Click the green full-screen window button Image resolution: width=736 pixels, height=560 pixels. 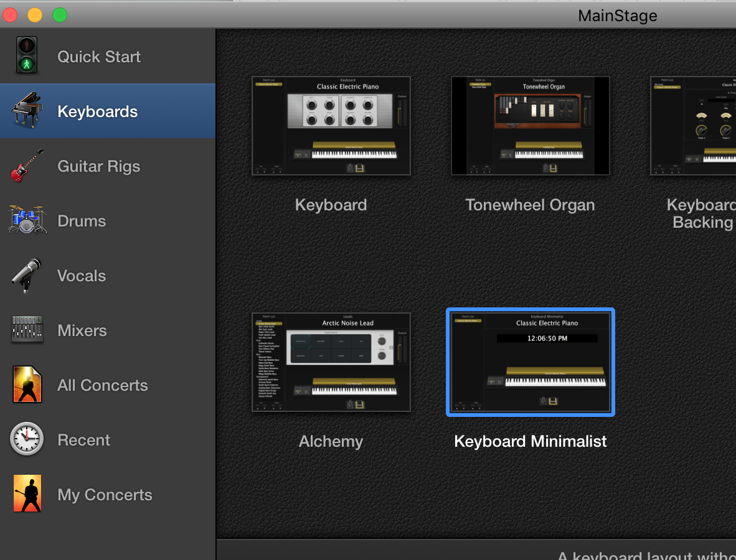point(60,15)
